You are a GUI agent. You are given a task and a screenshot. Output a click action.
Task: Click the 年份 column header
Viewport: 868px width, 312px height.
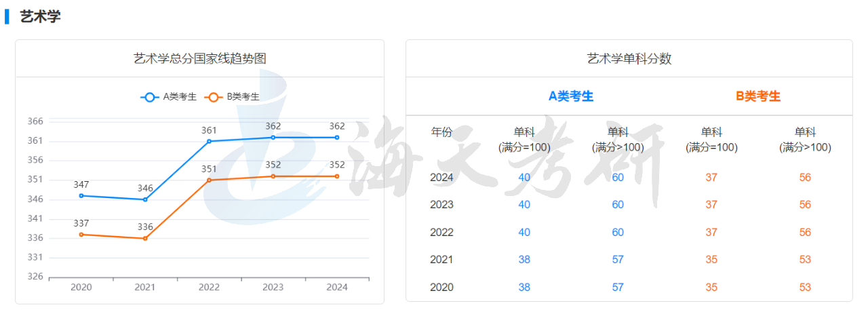click(x=441, y=132)
